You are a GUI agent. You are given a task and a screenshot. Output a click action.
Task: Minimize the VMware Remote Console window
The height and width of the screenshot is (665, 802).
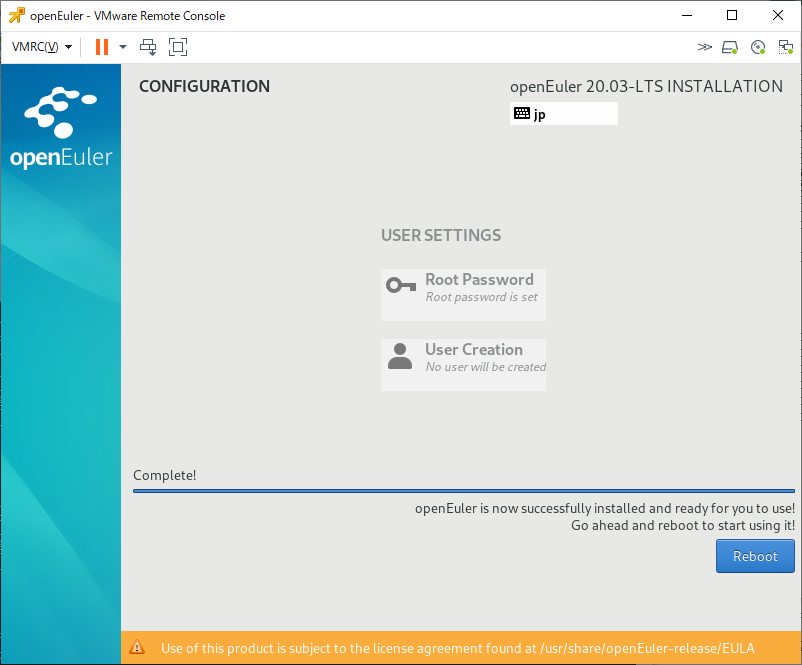tap(687, 15)
